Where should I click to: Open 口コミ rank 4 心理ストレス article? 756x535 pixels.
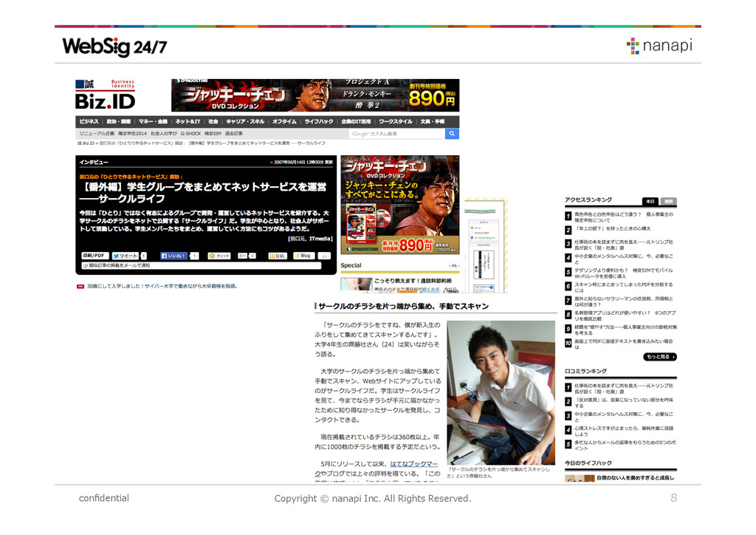click(x=623, y=431)
